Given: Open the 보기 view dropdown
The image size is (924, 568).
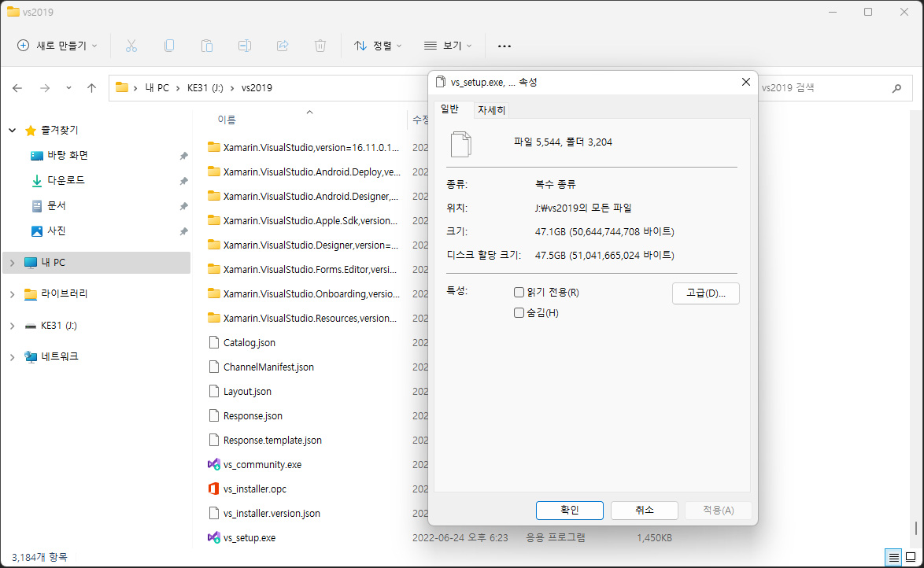Looking at the screenshot, I should 448,46.
